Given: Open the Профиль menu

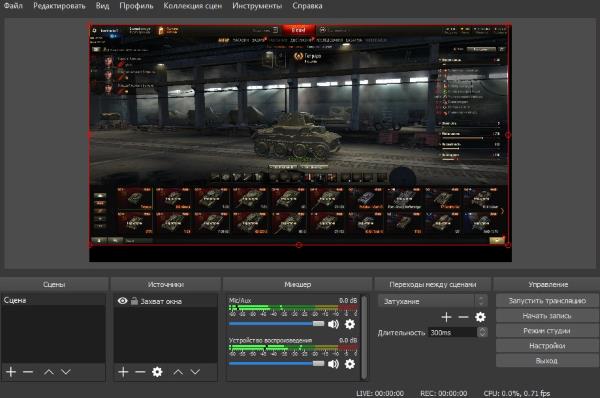Looking at the screenshot, I should (136, 6).
